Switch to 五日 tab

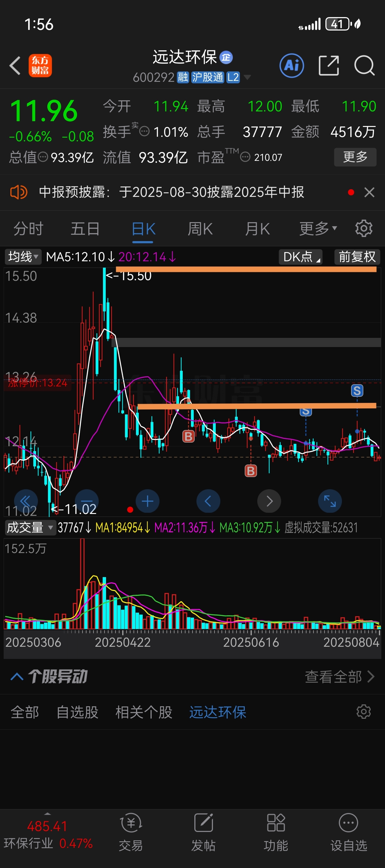[x=85, y=229]
